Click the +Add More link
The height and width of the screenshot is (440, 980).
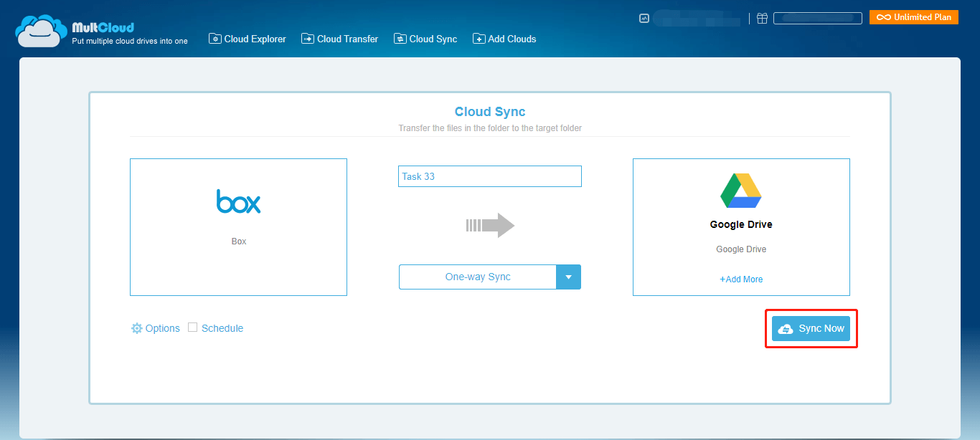click(x=741, y=279)
